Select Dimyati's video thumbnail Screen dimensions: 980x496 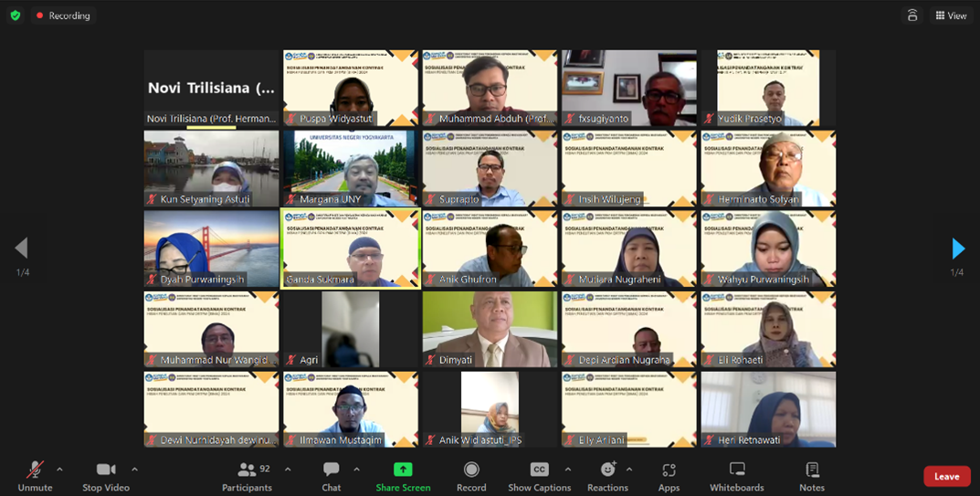pyautogui.click(x=490, y=329)
